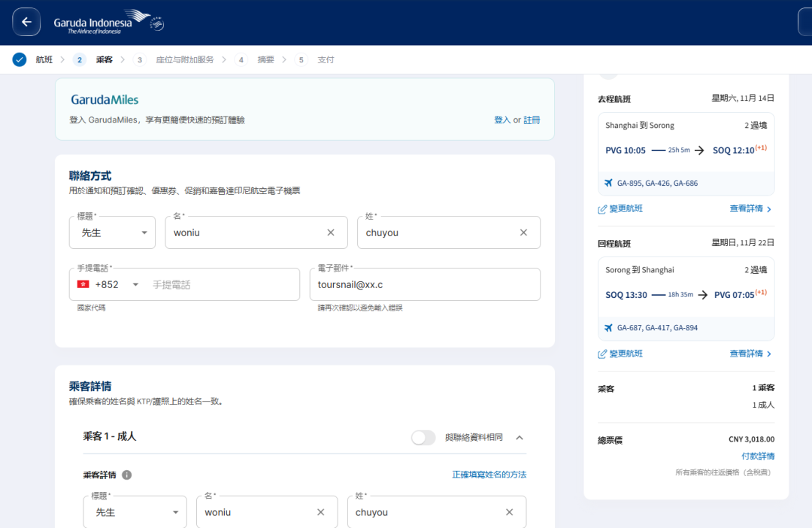Click the 聯絡方式 section heading
This screenshot has width=812, height=528.
(90, 176)
